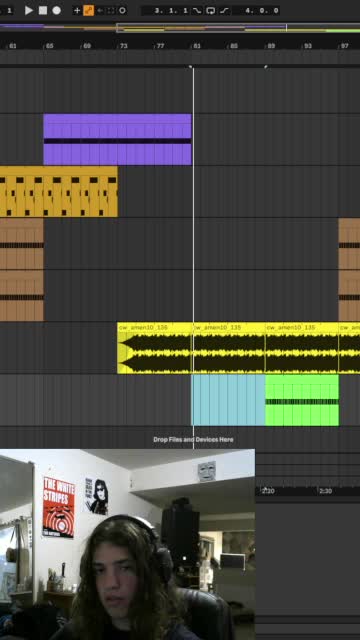The image size is (360, 640).
Task: Click the loop brace end marker
Action: [266, 67]
